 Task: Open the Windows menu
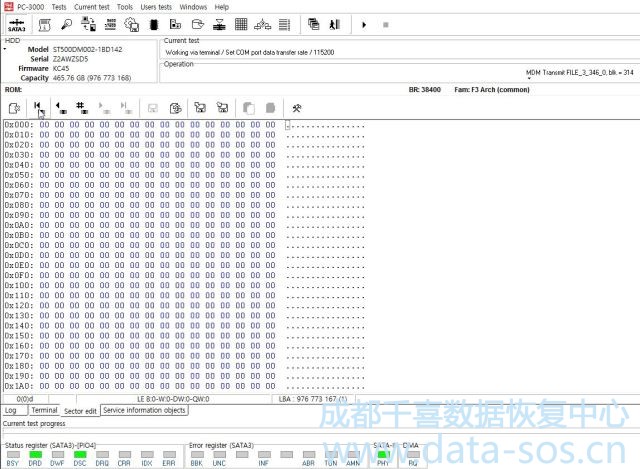tap(193, 7)
